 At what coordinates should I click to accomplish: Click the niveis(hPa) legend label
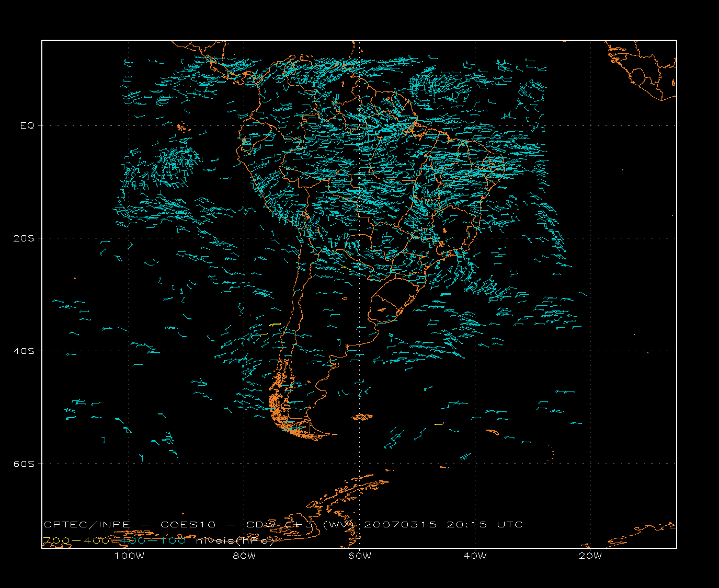point(235,541)
